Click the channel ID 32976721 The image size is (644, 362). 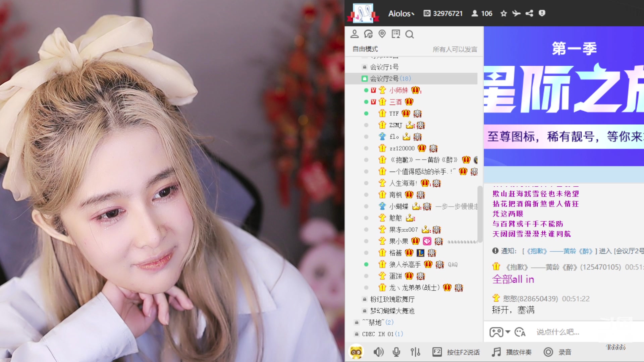tap(443, 13)
